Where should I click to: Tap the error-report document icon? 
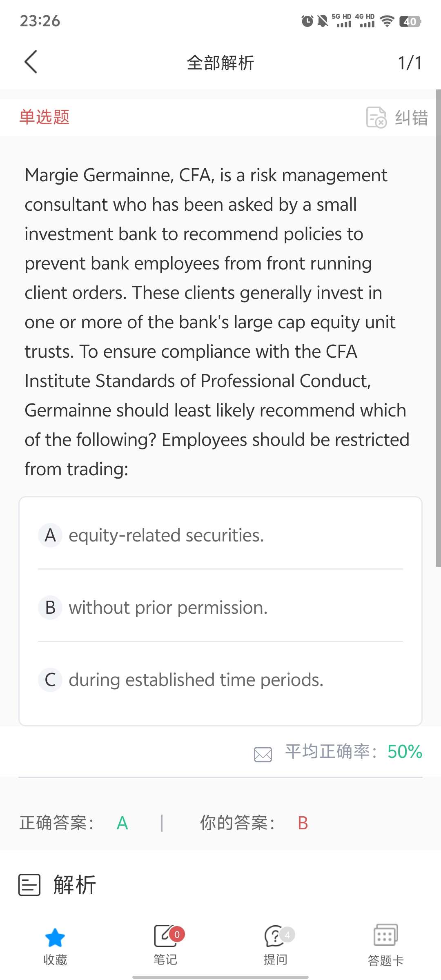click(376, 118)
